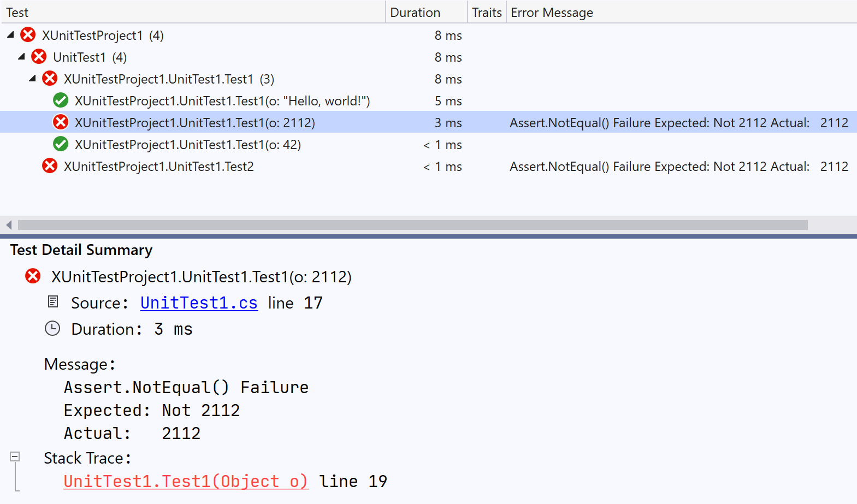Sort by the Error Message column header
This screenshot has height=504, width=857.
681,12
